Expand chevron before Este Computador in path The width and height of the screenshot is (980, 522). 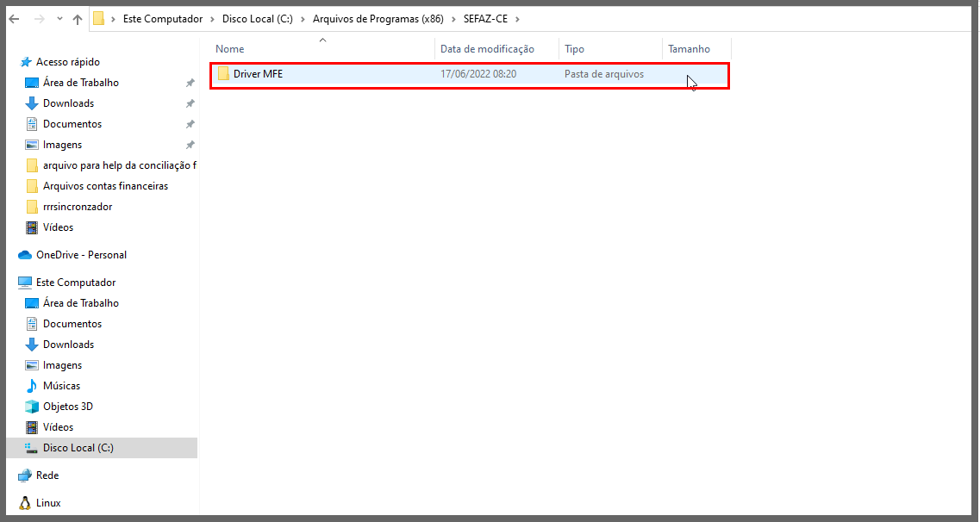coord(113,19)
